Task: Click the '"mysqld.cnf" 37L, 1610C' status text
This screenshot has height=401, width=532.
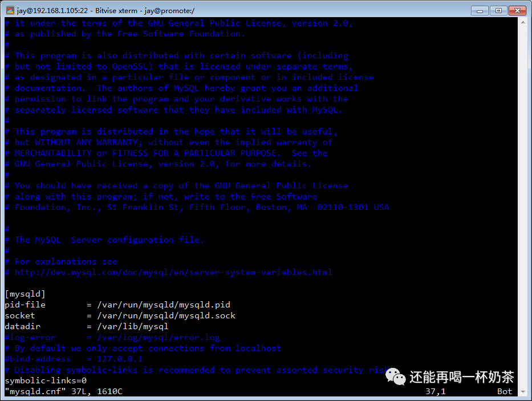Action: pos(63,392)
